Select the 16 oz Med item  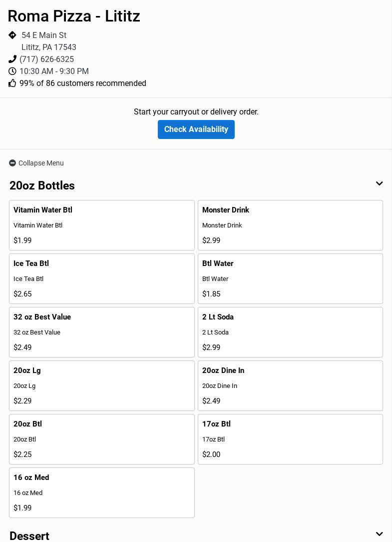[101, 492]
